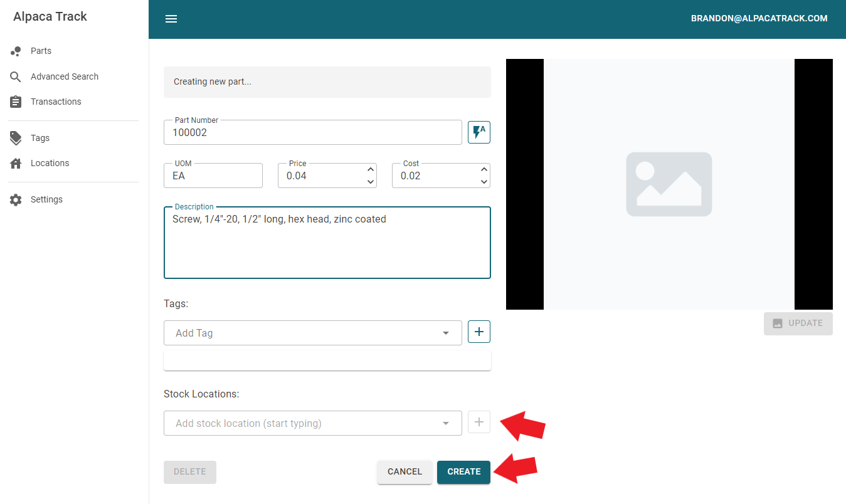Decrease the Cost value with down arrow
846x504 pixels.
484,182
